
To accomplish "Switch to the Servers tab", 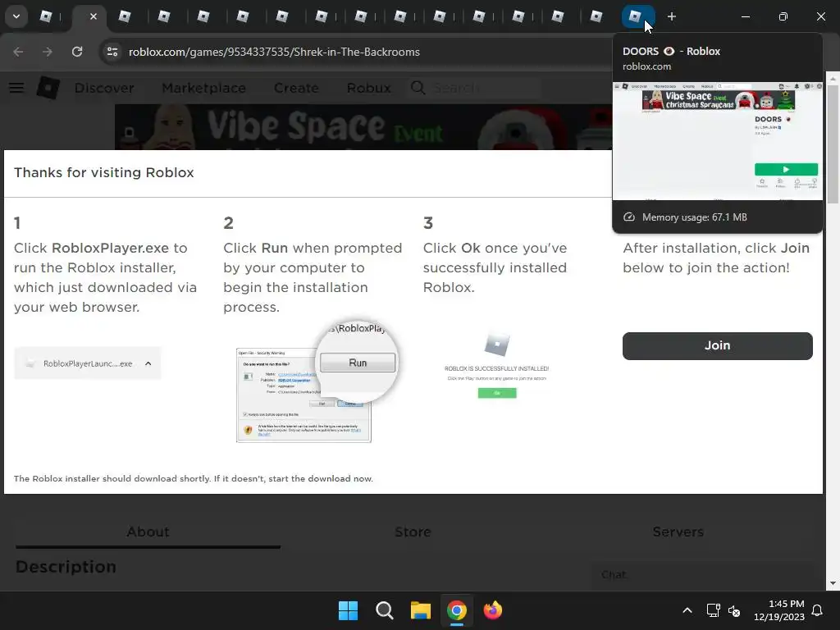I will [x=678, y=532].
